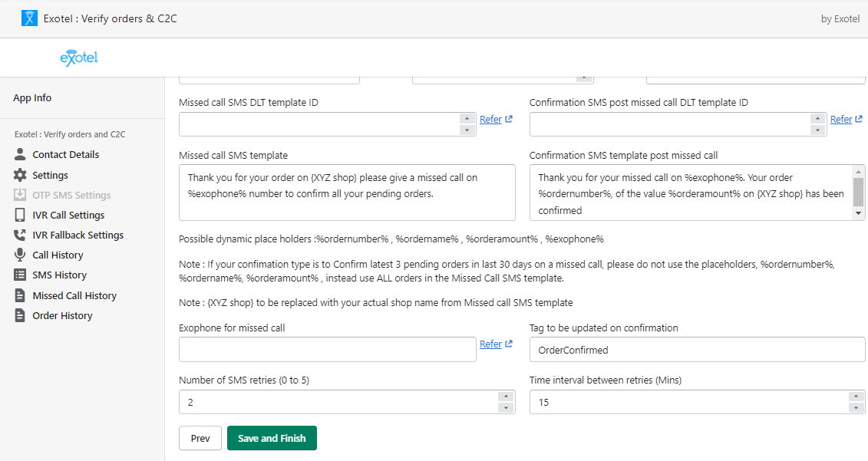Click the exotel logo

[78, 58]
